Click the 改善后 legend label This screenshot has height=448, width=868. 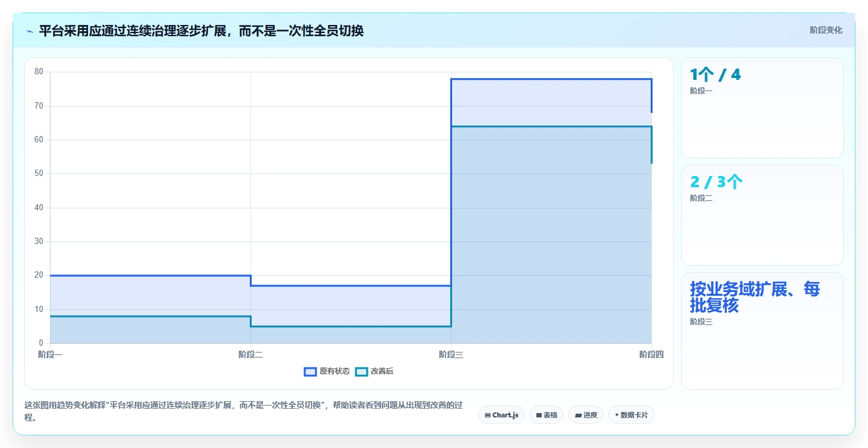[382, 371]
